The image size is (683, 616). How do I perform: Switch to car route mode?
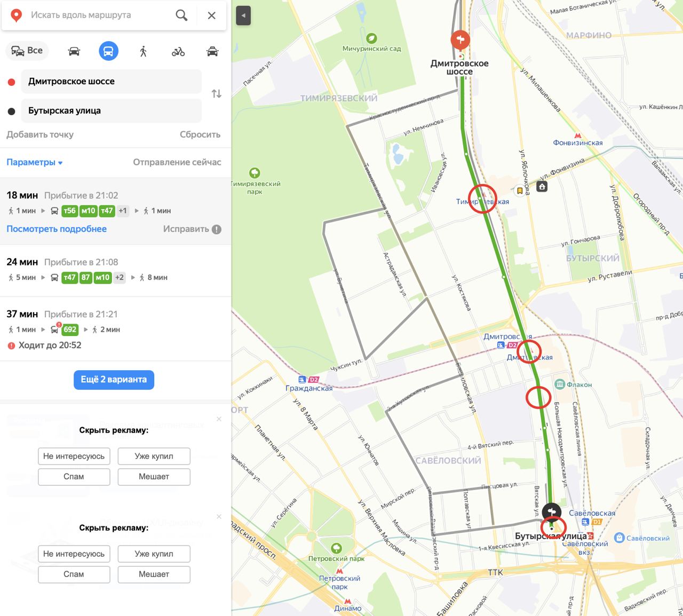(x=74, y=51)
